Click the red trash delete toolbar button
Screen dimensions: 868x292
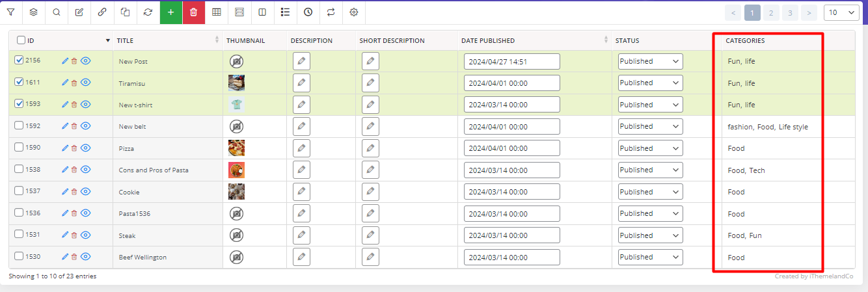tap(194, 12)
